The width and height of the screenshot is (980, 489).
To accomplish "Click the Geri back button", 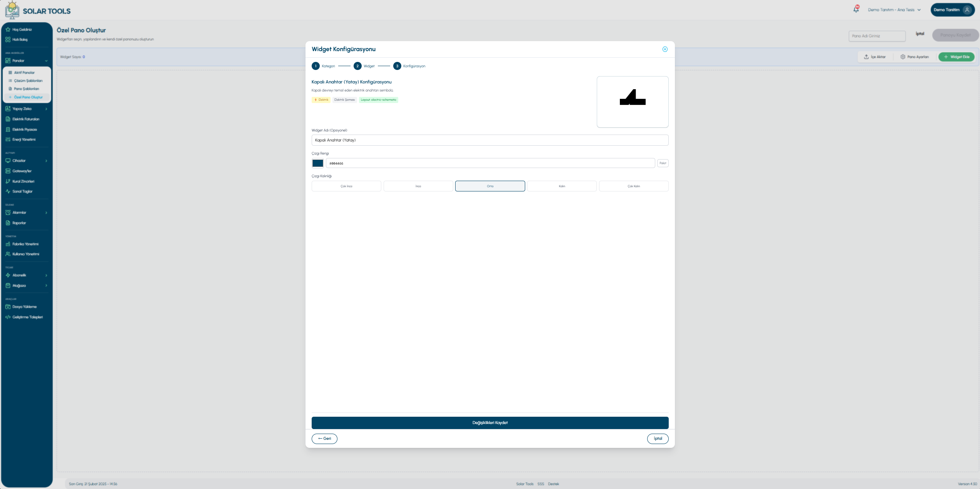I will click(324, 439).
